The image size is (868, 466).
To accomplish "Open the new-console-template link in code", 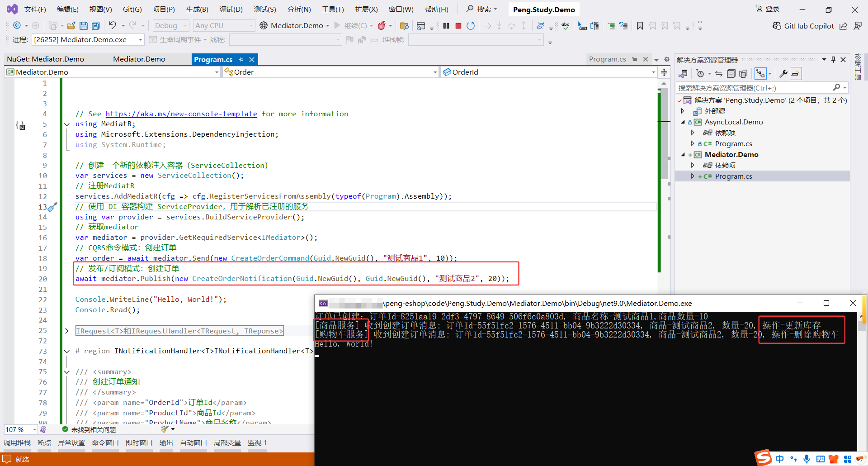I will 181,114.
